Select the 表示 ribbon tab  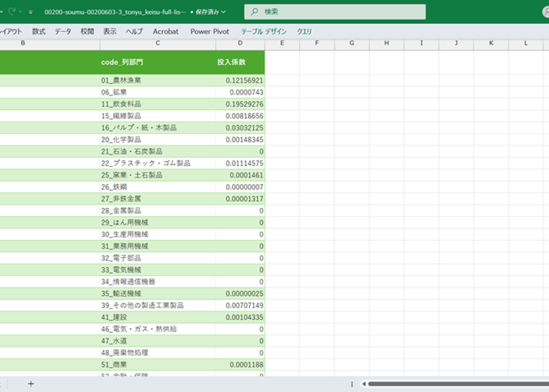pos(109,31)
